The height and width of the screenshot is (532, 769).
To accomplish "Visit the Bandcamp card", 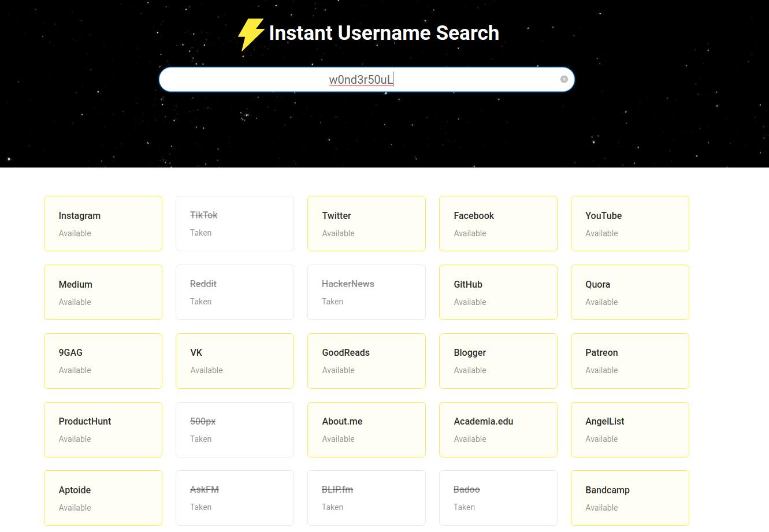I will click(630, 498).
